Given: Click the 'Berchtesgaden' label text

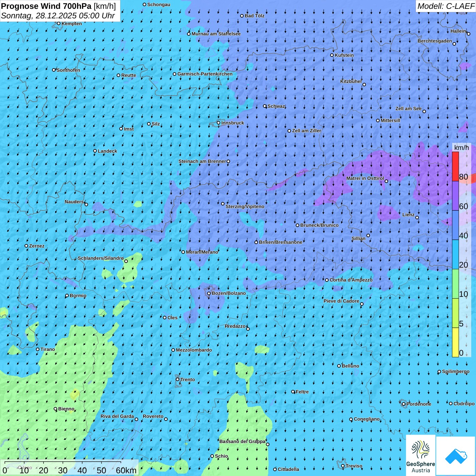Looking at the screenshot, I should pos(435,41).
